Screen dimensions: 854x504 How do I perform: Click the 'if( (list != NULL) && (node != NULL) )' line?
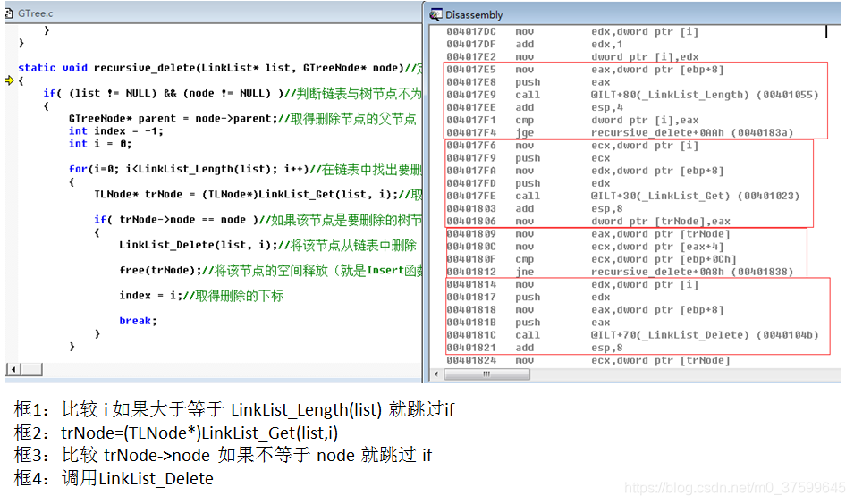click(x=233, y=93)
